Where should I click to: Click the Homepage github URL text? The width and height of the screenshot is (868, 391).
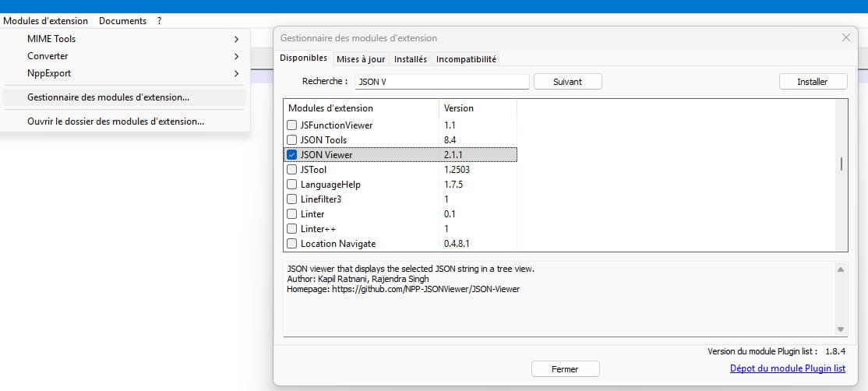tap(425, 289)
